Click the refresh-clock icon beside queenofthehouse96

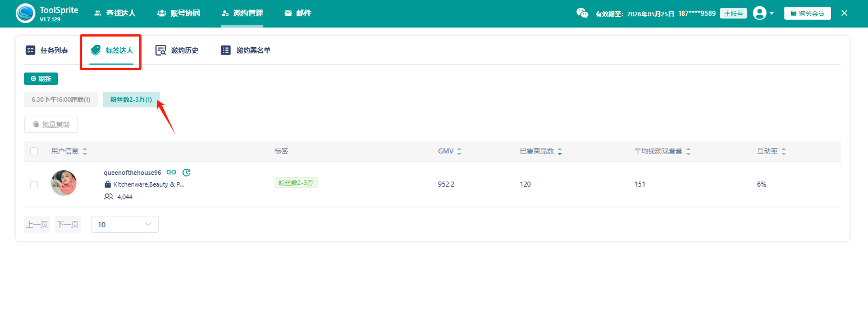[187, 173]
